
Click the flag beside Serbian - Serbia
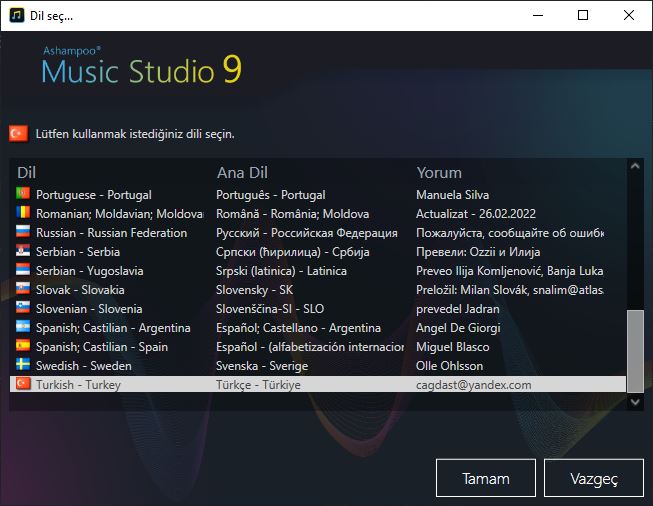pyautogui.click(x=23, y=250)
